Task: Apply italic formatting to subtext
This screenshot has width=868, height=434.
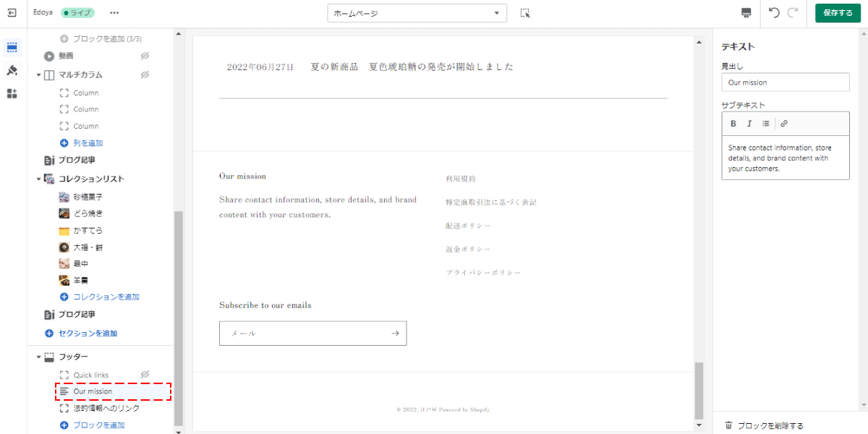Action: (x=749, y=124)
